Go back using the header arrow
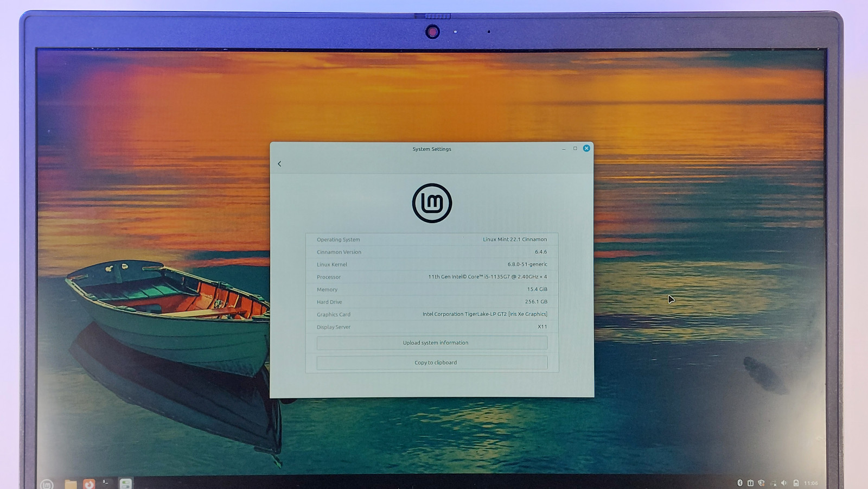The height and width of the screenshot is (489, 868). [279, 164]
